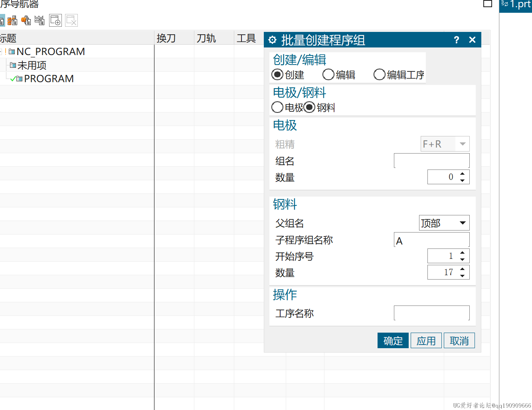Click the 确定 button
The image size is (532, 410).
click(x=393, y=341)
